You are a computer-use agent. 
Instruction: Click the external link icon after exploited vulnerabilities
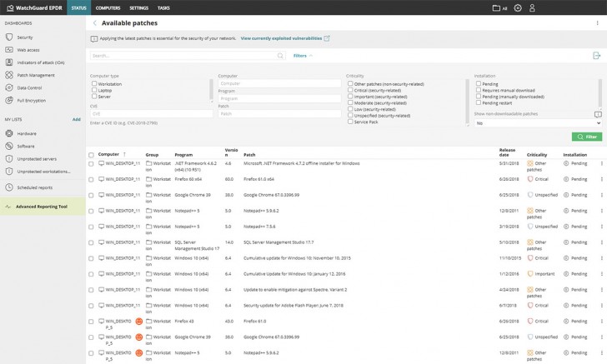[x=327, y=38]
